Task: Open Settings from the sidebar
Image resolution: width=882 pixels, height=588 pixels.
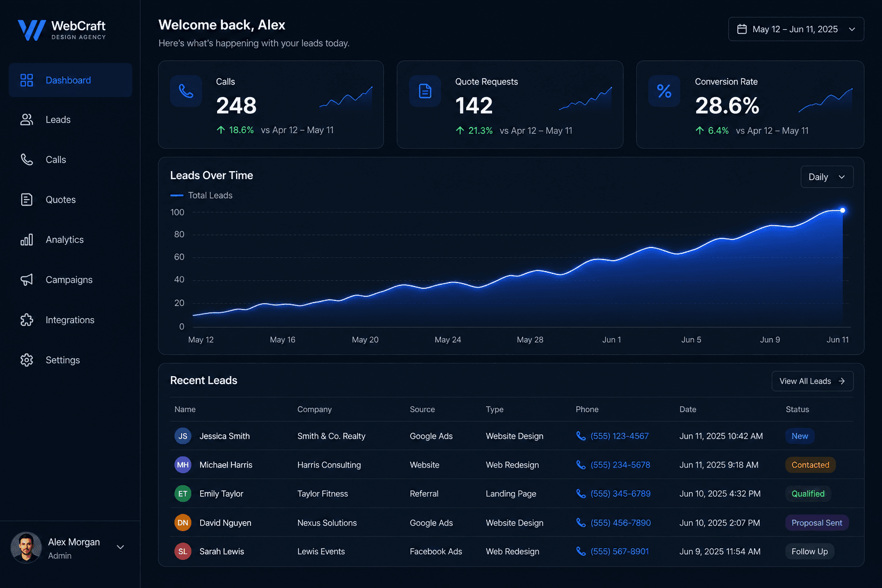Action: click(x=70, y=360)
